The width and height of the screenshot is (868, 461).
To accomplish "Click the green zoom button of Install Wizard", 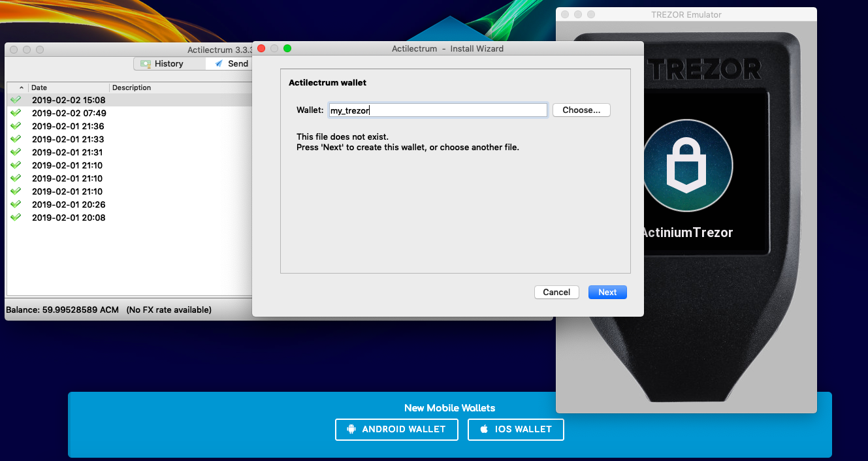I will click(287, 48).
